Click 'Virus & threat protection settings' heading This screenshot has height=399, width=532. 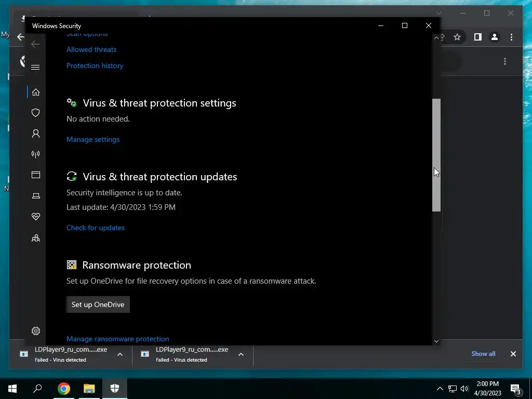pyautogui.click(x=159, y=103)
